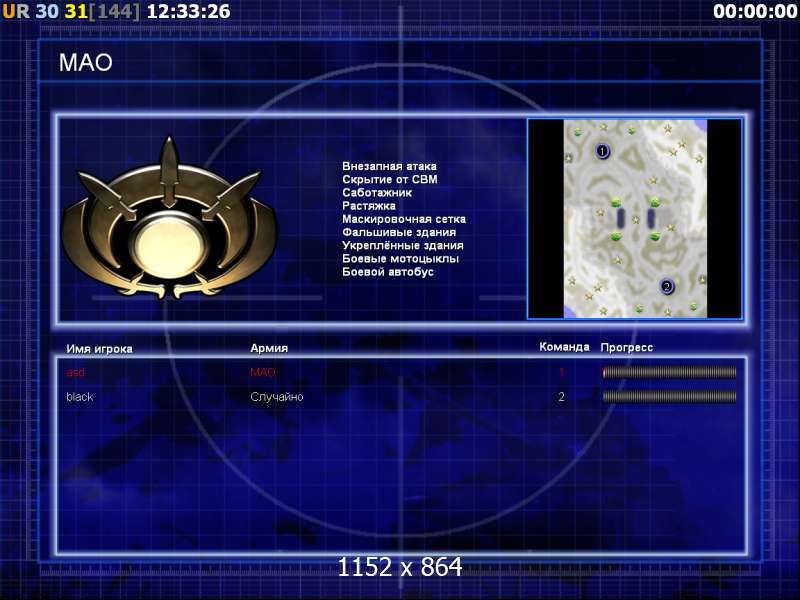Click the red 'MAO' army cell
This screenshot has width=800, height=600.
(263, 372)
